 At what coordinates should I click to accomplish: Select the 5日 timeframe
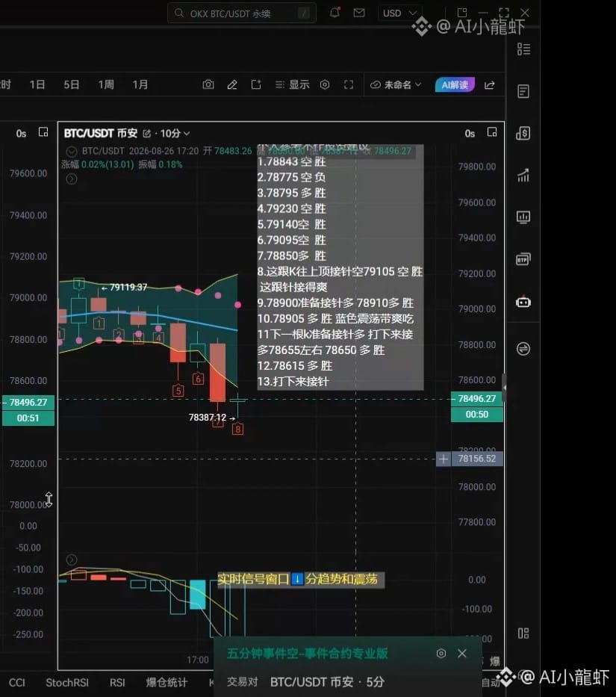click(x=71, y=84)
